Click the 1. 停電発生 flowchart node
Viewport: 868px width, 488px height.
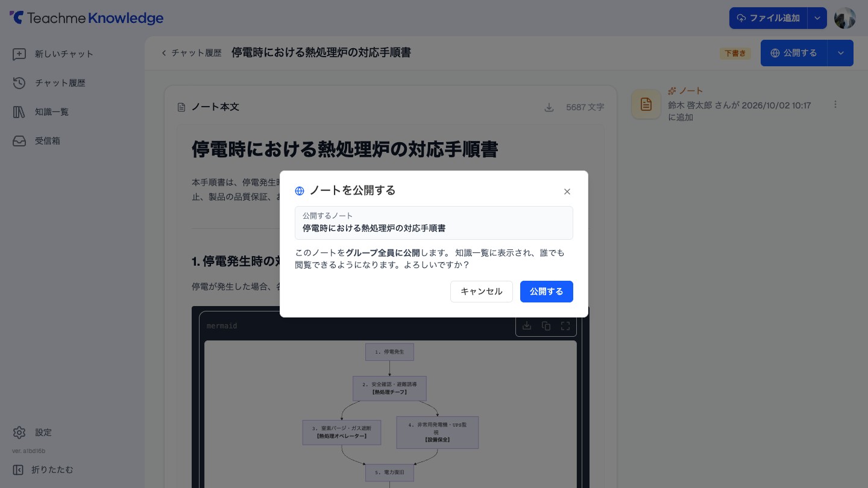pyautogui.click(x=389, y=352)
